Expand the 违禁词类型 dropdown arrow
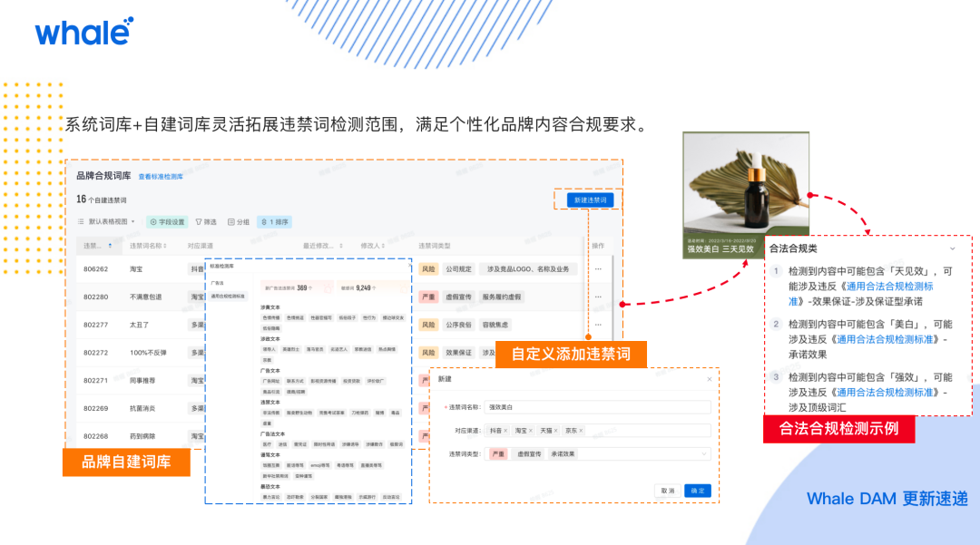The width and height of the screenshot is (980, 545). (704, 453)
